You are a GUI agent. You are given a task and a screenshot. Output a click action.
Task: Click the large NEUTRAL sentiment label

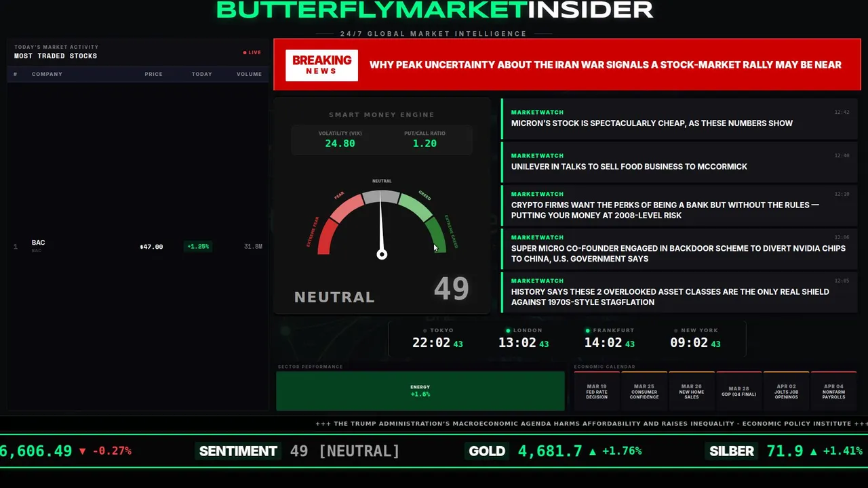(334, 297)
